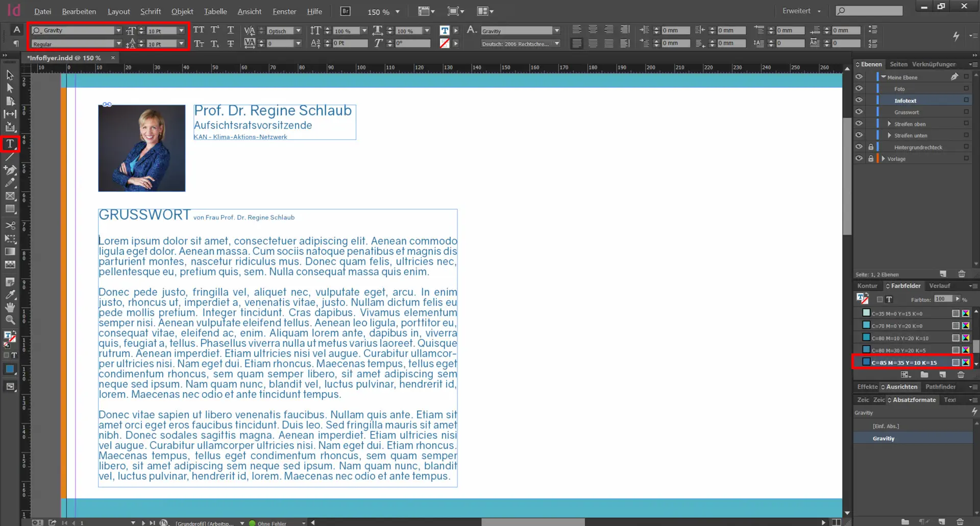Select the Gravitiy paragraph style
This screenshot has height=526, width=980.
(x=884, y=439)
